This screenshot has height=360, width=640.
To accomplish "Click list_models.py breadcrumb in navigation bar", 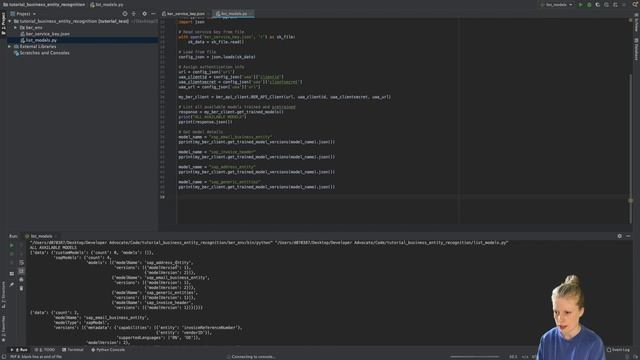I will click(x=107, y=5).
